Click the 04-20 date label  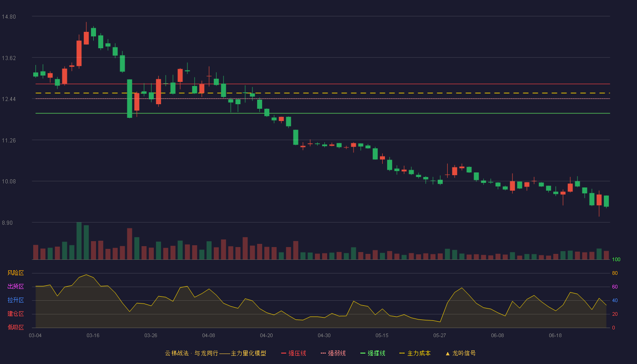coord(266,335)
